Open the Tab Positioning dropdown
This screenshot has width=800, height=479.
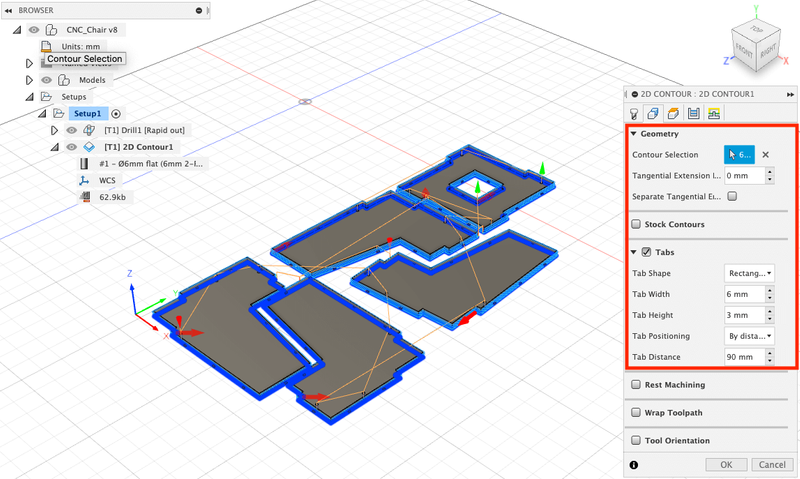pos(749,336)
